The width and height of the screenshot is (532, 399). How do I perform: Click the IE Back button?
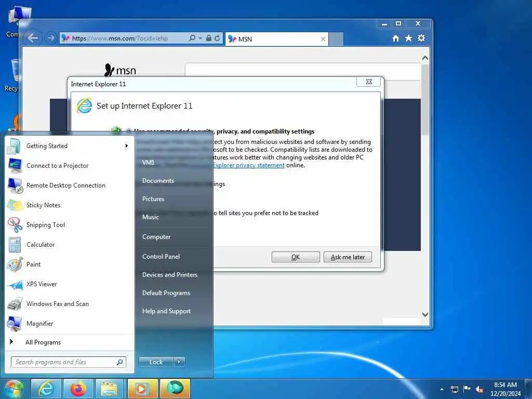(33, 38)
